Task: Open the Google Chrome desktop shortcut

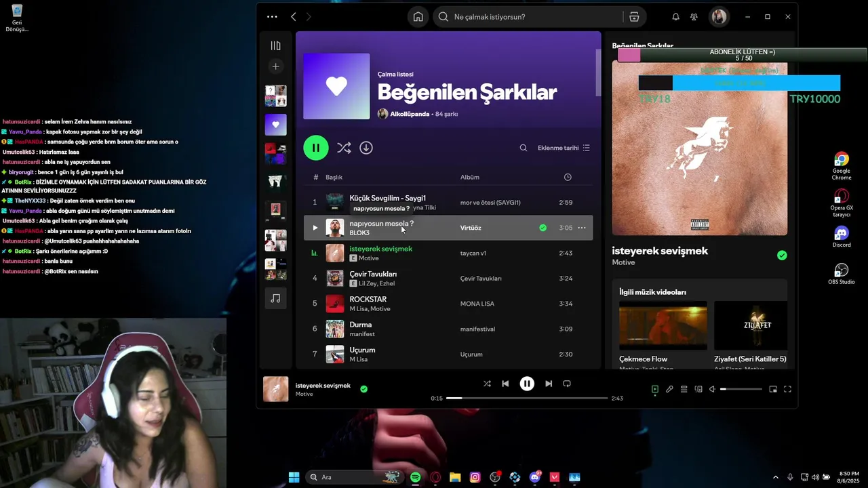Action: (842, 166)
